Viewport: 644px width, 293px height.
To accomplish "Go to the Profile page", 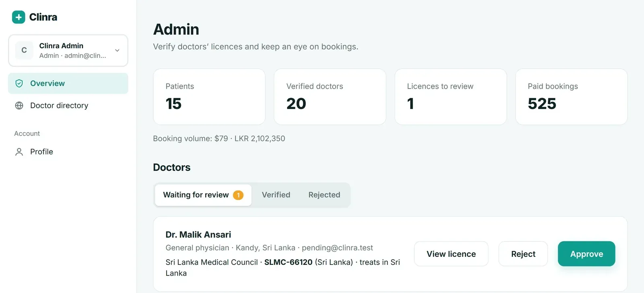I will coord(68,152).
